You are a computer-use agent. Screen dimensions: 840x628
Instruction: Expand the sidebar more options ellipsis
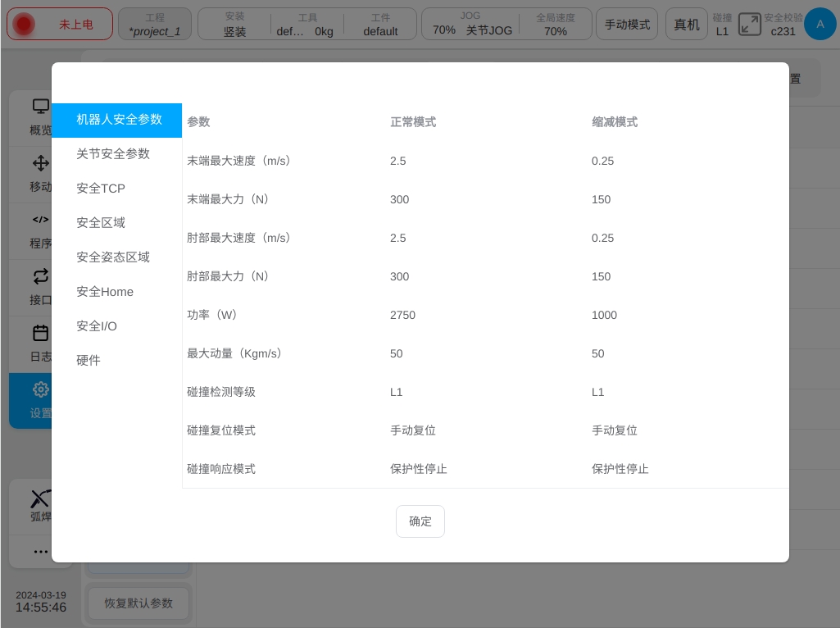[40, 552]
